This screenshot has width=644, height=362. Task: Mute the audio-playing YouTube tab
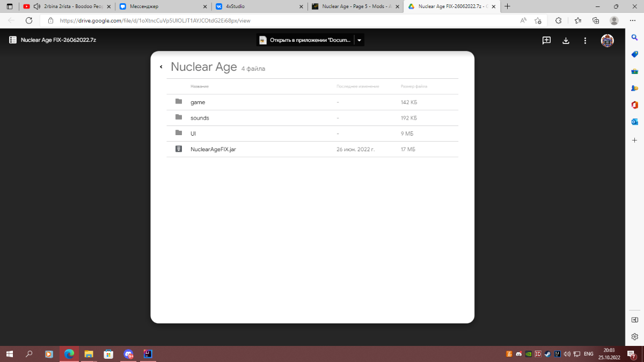(37, 6)
